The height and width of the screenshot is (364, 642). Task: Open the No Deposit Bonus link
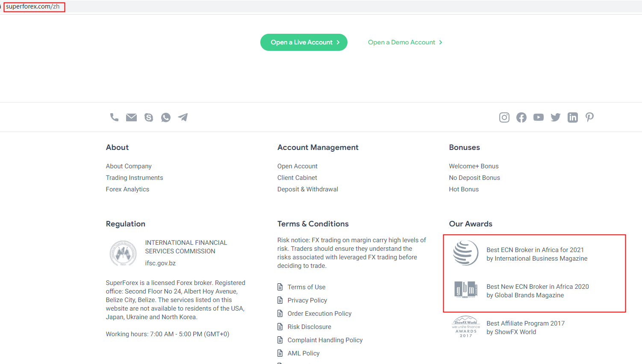(x=474, y=178)
